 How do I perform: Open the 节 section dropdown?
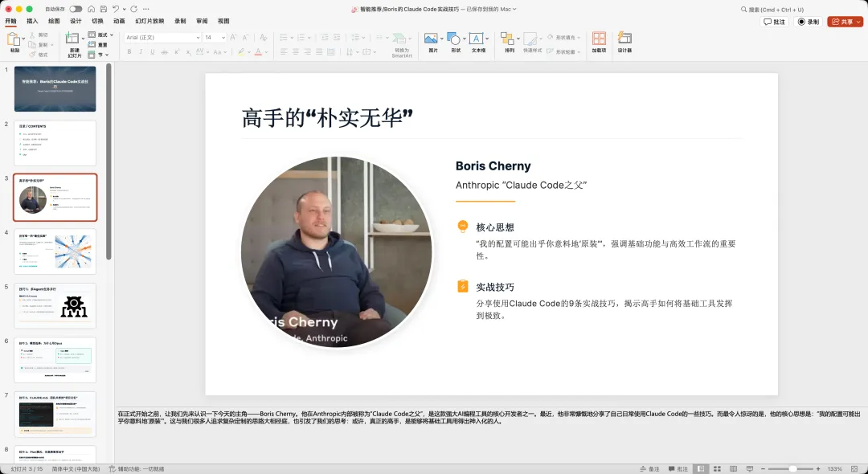coord(98,55)
